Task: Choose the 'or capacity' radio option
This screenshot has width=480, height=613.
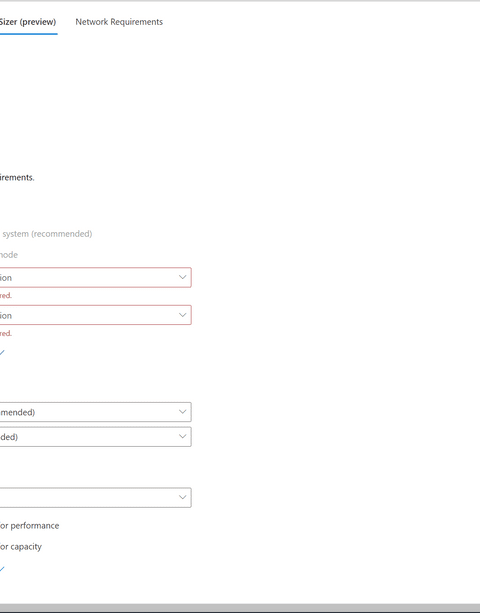Action: point(21,547)
